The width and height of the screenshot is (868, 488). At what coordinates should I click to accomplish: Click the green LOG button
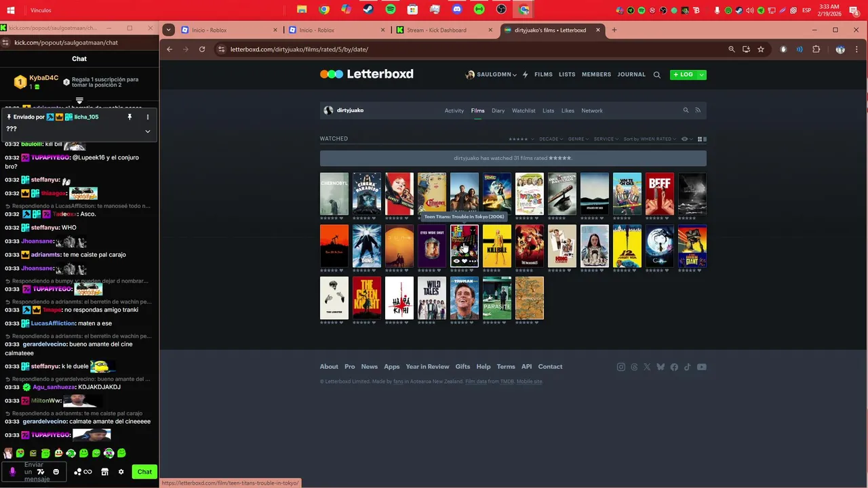point(684,75)
